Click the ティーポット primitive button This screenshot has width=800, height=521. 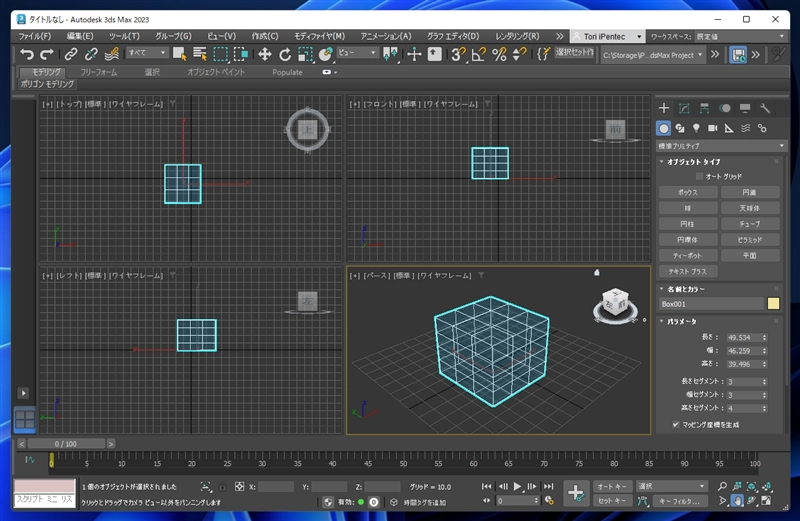pos(688,256)
